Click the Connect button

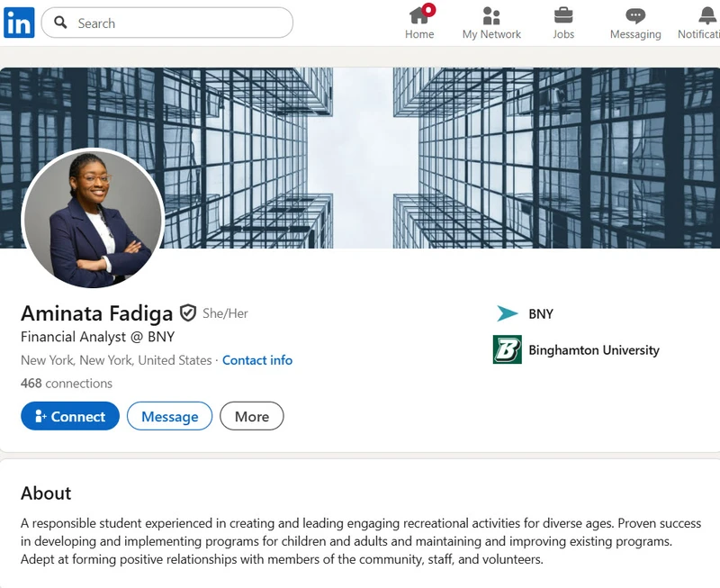[x=70, y=416]
